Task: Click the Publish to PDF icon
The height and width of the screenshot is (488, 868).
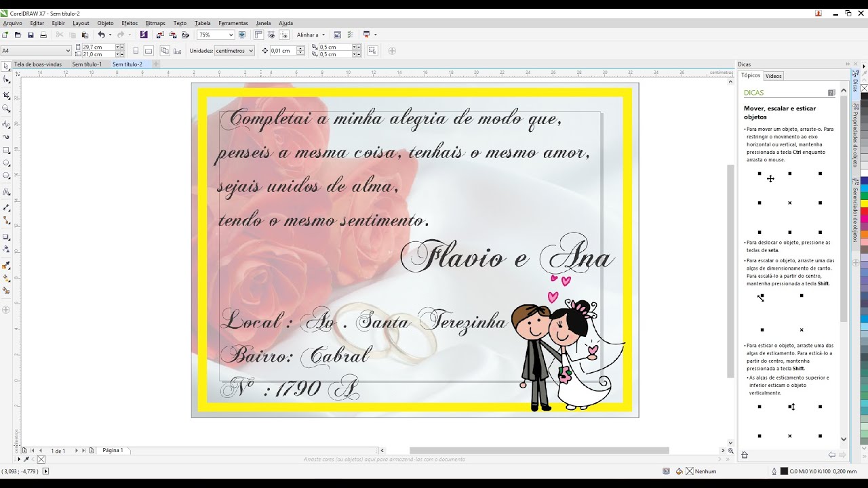Action: click(x=185, y=35)
